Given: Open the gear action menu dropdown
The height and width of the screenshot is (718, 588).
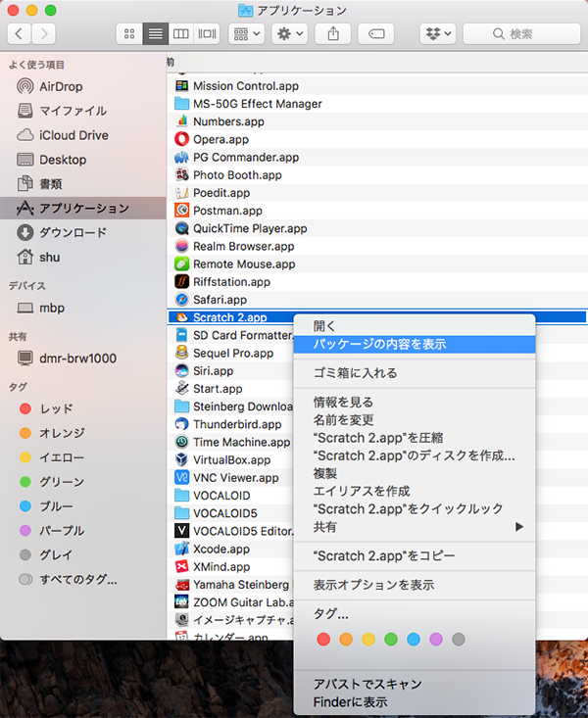Looking at the screenshot, I should coord(290,34).
